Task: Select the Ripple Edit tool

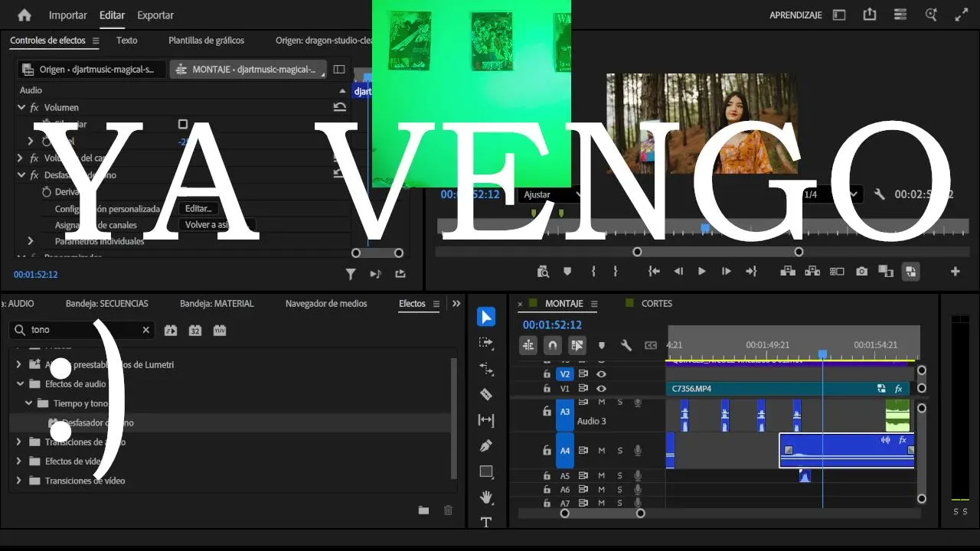Action: [x=486, y=369]
